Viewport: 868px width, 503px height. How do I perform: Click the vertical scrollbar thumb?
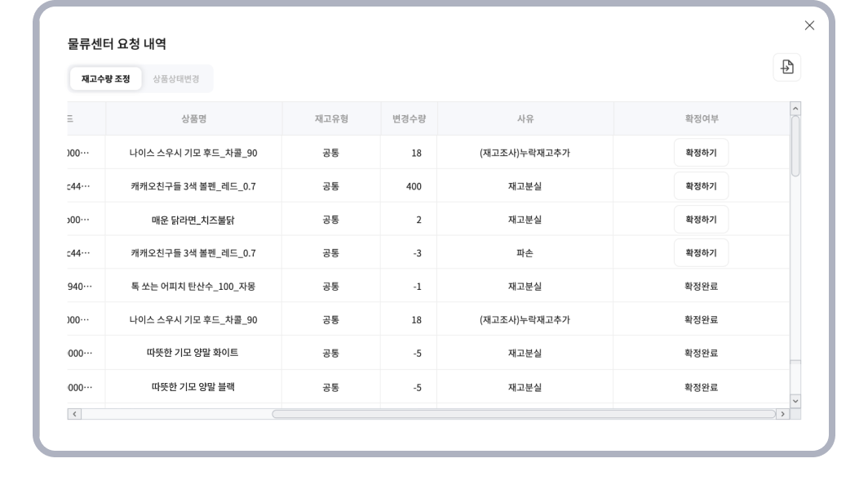(795, 145)
